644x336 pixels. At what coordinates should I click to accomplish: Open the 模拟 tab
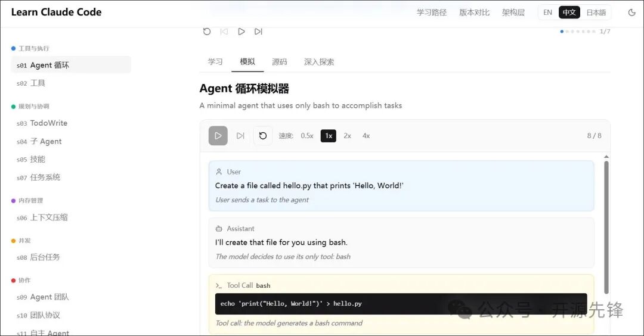(247, 62)
